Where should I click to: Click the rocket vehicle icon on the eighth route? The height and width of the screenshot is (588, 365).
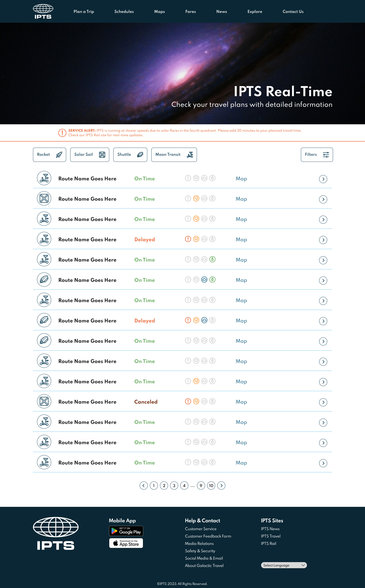[x=44, y=320]
